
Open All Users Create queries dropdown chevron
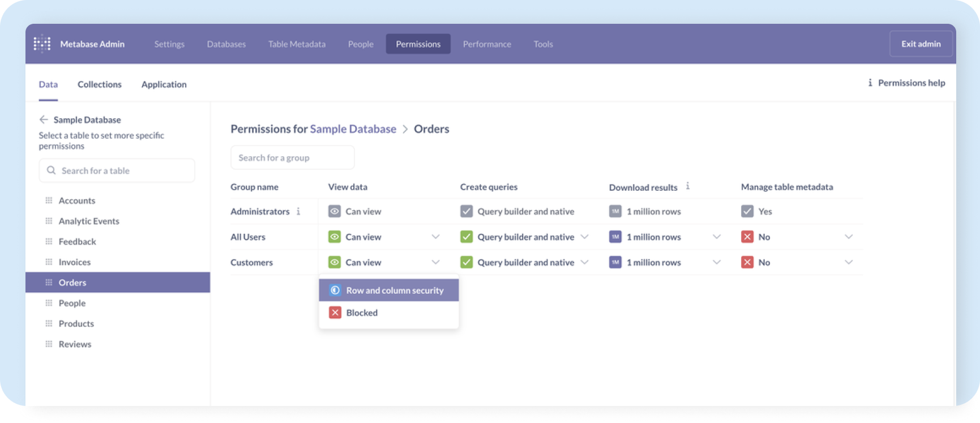pyautogui.click(x=585, y=237)
